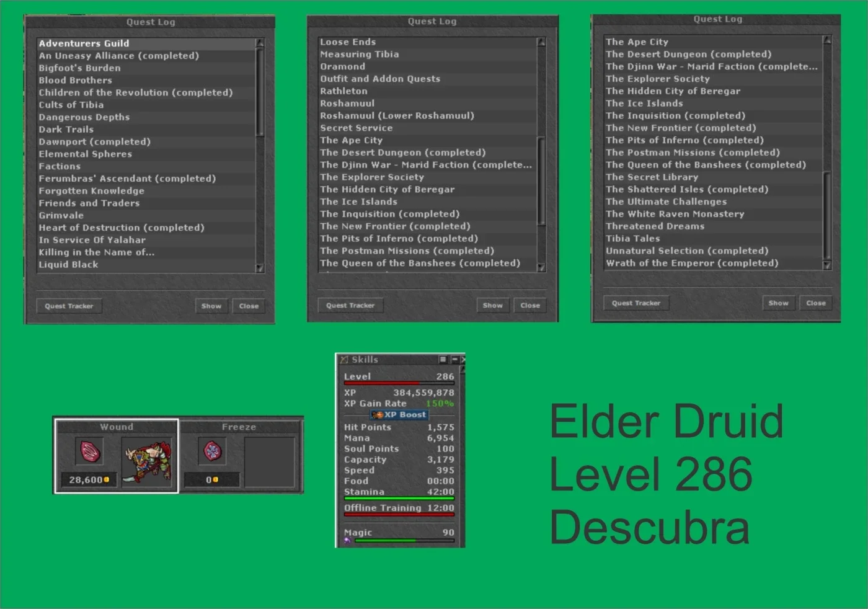
Task: Select the Secret Service quest
Action: tap(427, 128)
